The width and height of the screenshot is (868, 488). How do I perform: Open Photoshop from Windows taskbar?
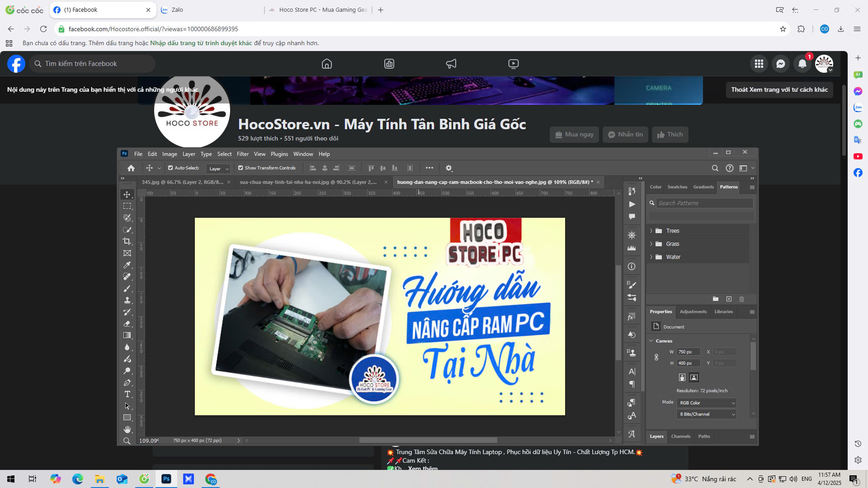point(166,479)
